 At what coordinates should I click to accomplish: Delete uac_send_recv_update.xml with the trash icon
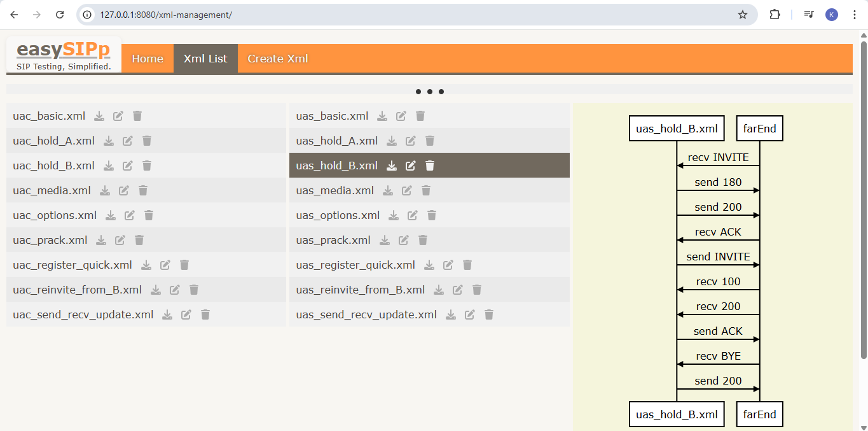[x=205, y=314]
